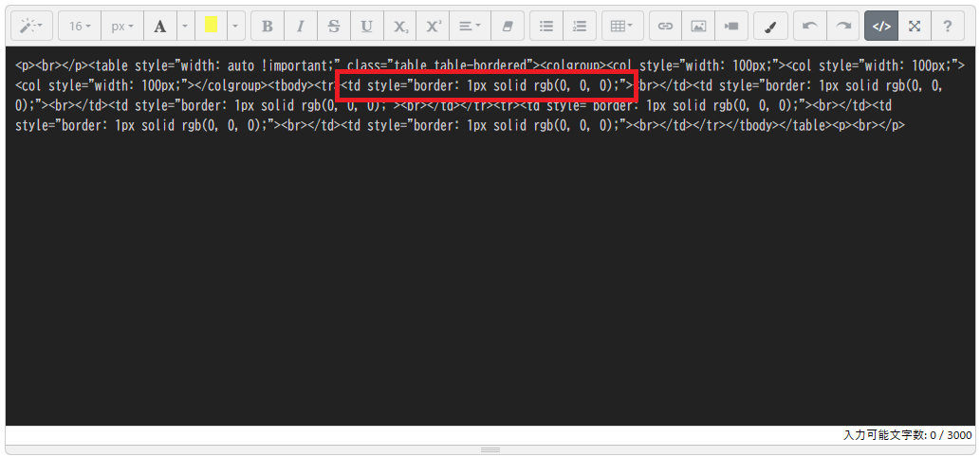Open the paragraph alignment menu
This screenshot has height=457, width=980.
(470, 26)
